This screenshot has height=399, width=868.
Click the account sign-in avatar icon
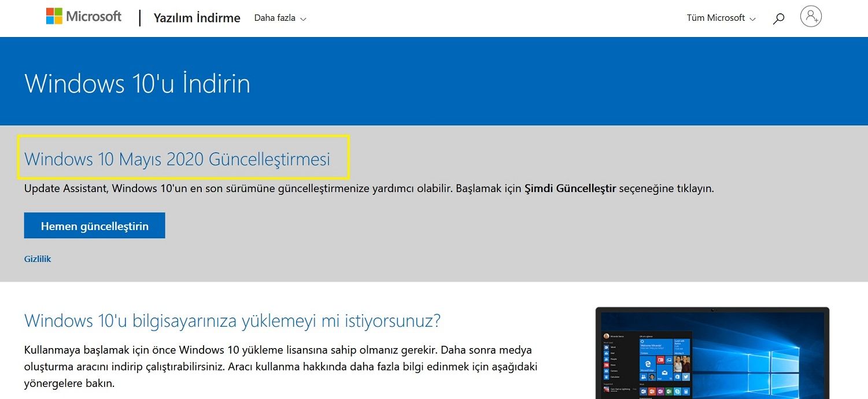(x=811, y=16)
